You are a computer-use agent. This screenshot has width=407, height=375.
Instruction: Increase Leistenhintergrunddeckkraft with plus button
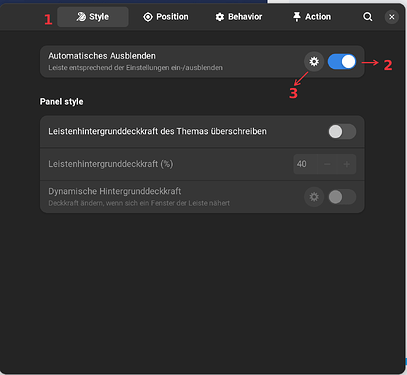click(347, 164)
